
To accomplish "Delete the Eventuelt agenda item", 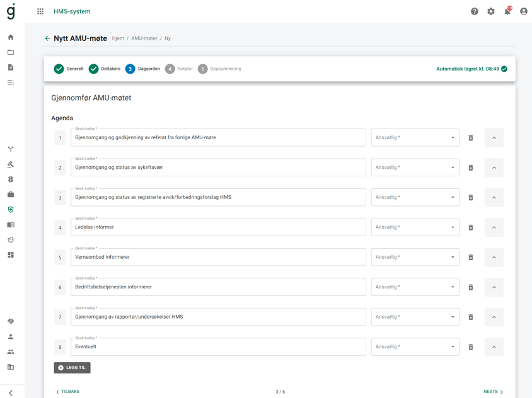I will click(471, 347).
